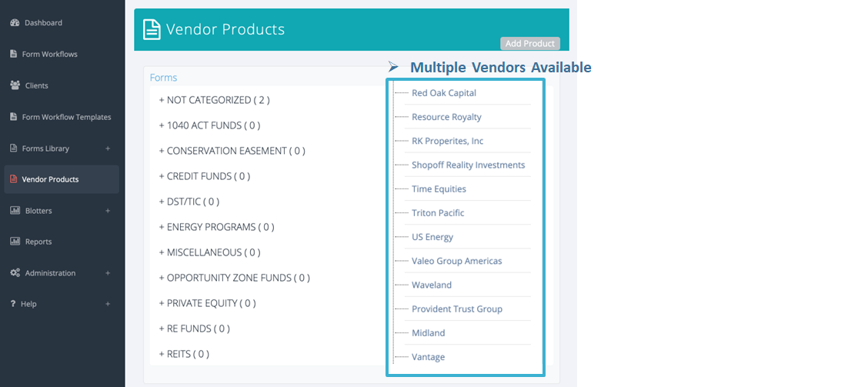Expand the REITS category
This screenshot has height=387, width=868.
pyautogui.click(x=184, y=354)
